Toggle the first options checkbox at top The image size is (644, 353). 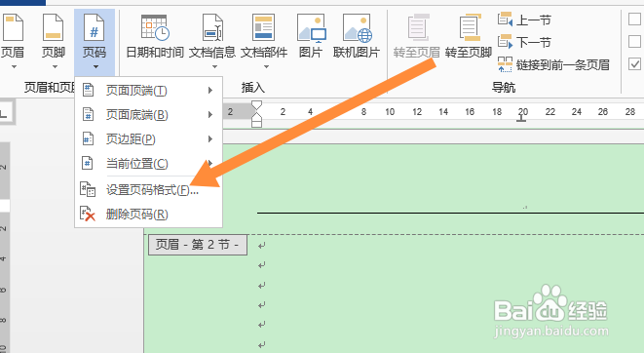click(634, 19)
